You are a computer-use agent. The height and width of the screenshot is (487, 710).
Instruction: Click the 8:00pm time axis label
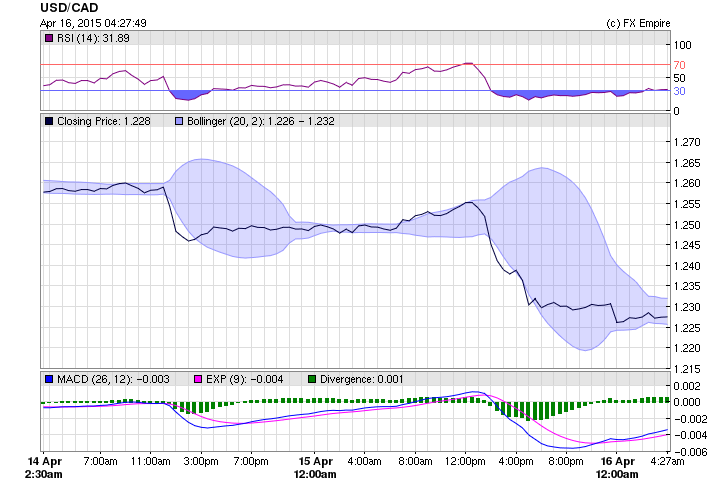pos(566,462)
